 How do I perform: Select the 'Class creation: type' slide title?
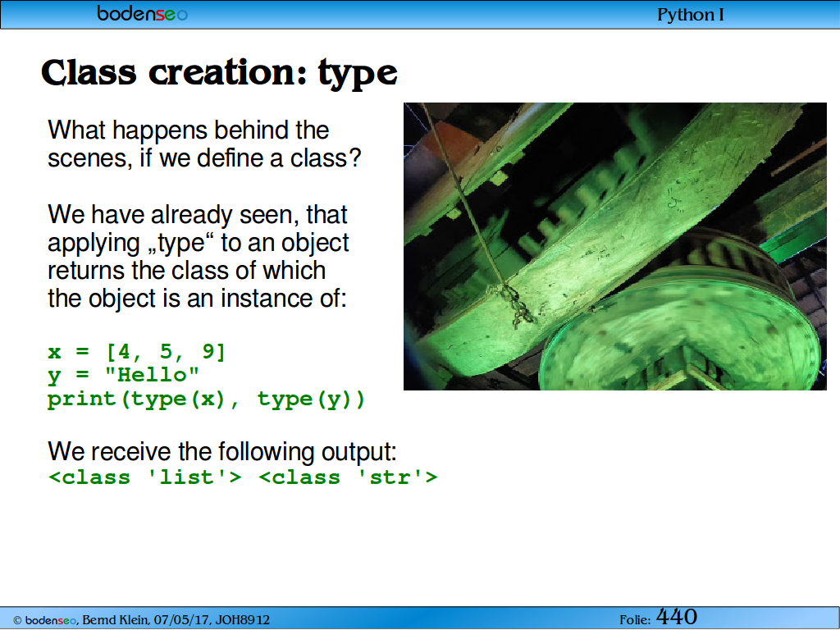pos(219,73)
